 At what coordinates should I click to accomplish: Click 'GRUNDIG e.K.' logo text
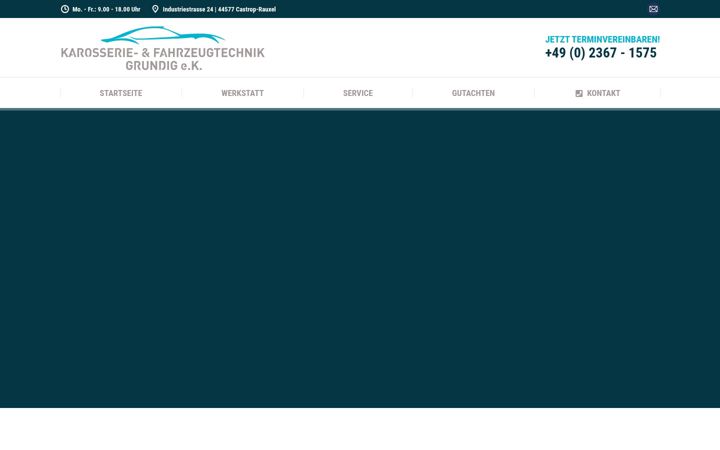(163, 66)
